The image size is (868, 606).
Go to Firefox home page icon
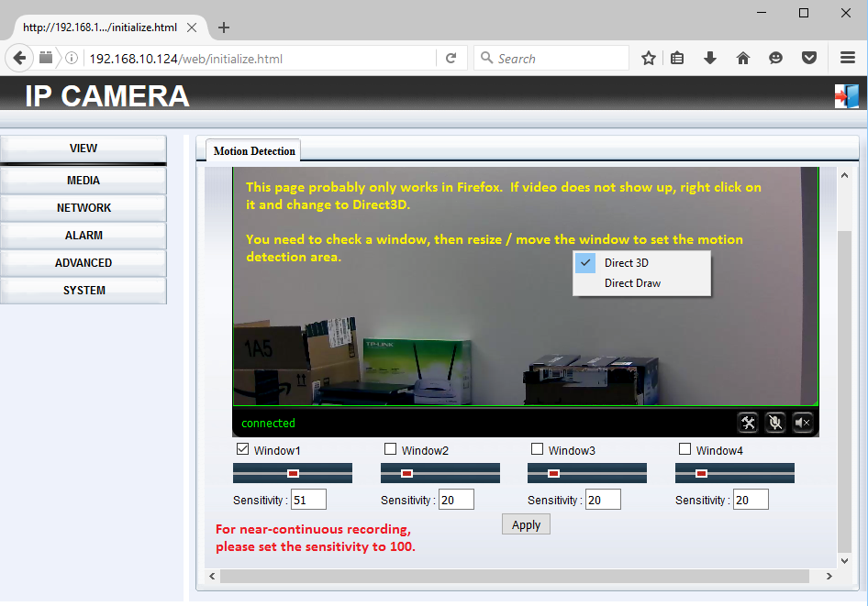743,59
